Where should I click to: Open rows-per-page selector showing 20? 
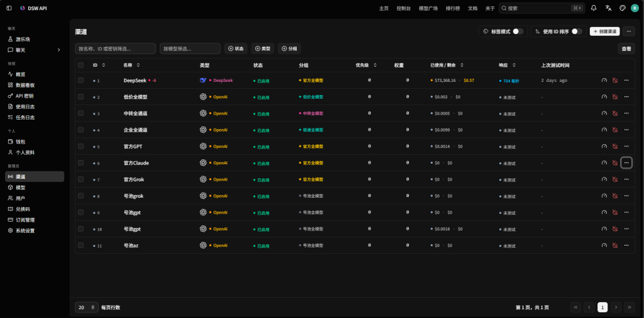[x=87, y=307]
